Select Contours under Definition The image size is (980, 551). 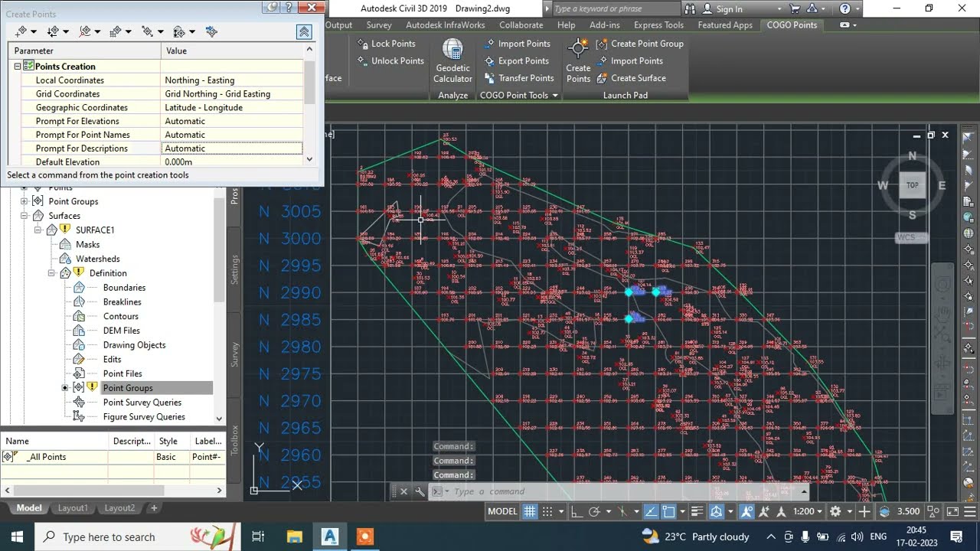121,316
